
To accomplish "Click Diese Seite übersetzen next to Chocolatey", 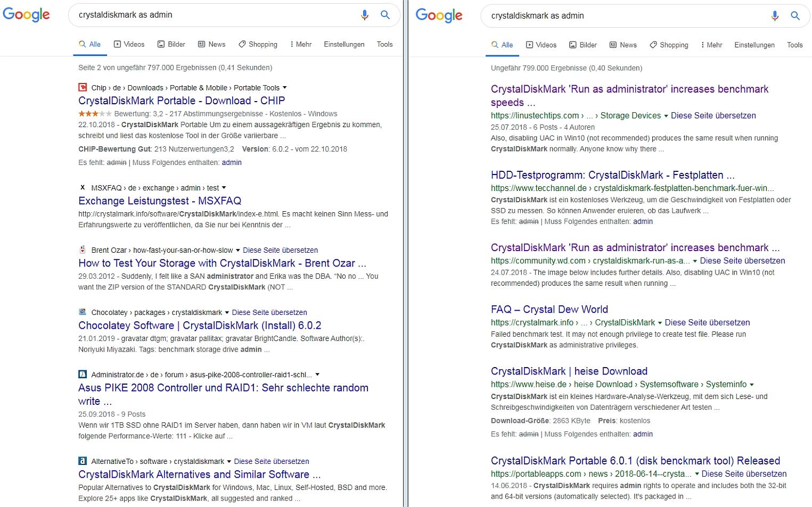I will coord(269,312).
